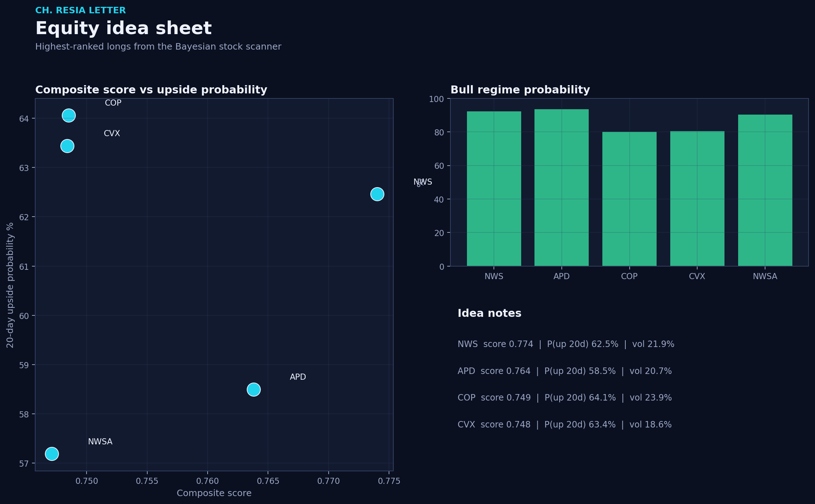The height and width of the screenshot is (504, 815).
Task: Click the 0.775 x-axis tick label
Action: [x=389, y=481]
